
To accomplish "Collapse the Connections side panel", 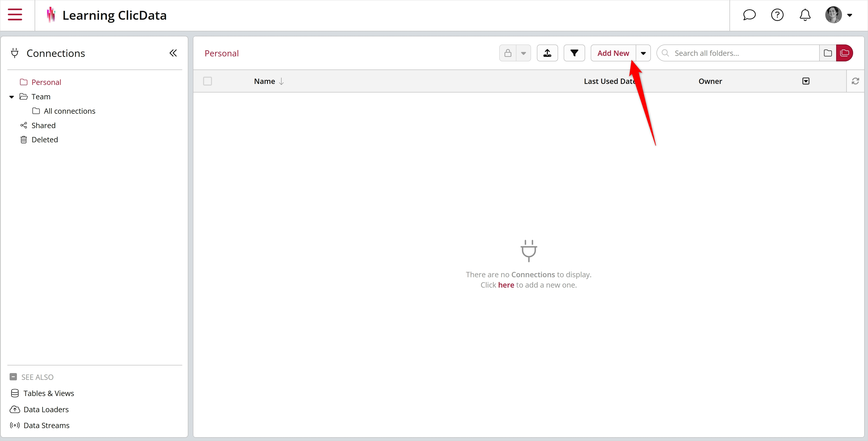I will 173,53.
